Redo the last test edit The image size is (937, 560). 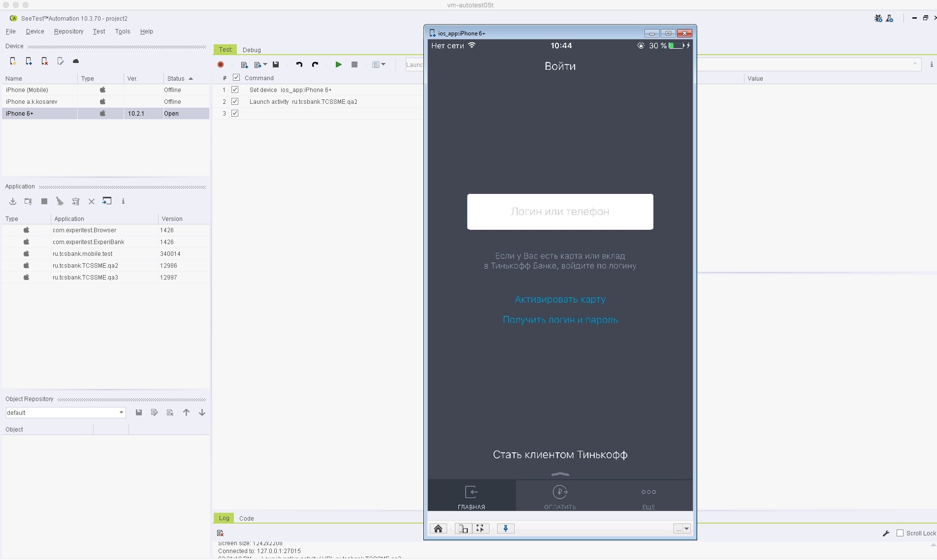tap(315, 64)
